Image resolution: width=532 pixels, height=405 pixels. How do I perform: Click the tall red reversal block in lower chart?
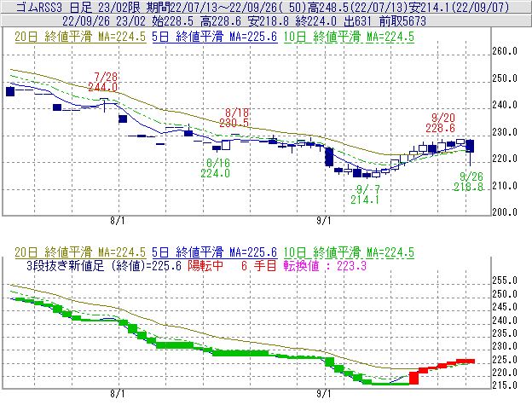413,379
